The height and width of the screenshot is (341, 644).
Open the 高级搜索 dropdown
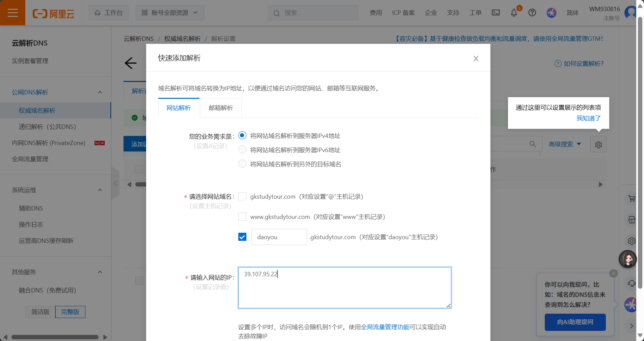pyautogui.click(x=564, y=144)
